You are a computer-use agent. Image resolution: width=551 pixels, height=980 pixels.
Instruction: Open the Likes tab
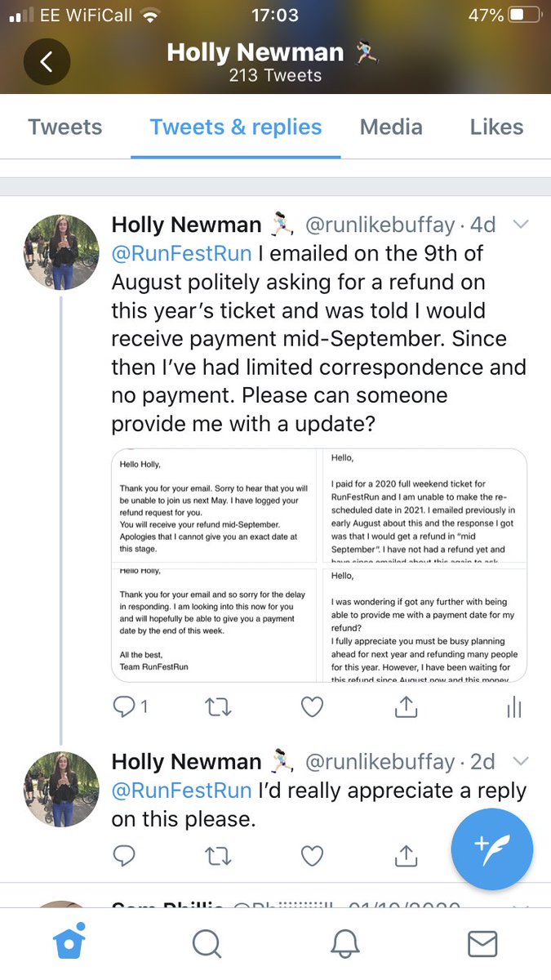pos(497,127)
